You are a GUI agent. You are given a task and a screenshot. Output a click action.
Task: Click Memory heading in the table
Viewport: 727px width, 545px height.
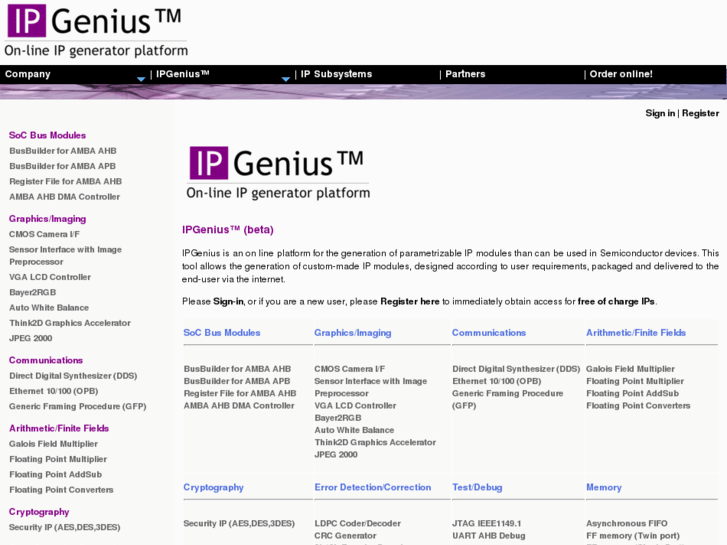coord(604,487)
